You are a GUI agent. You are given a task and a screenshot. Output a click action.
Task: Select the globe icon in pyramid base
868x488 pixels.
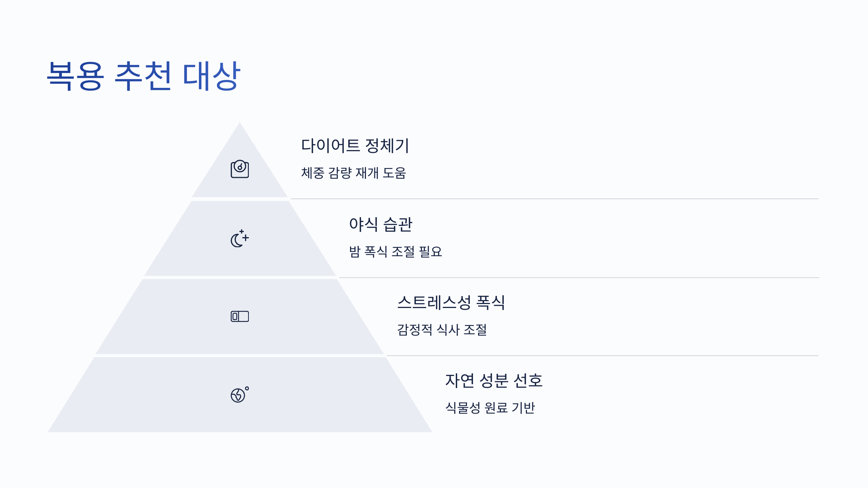pyautogui.click(x=240, y=394)
